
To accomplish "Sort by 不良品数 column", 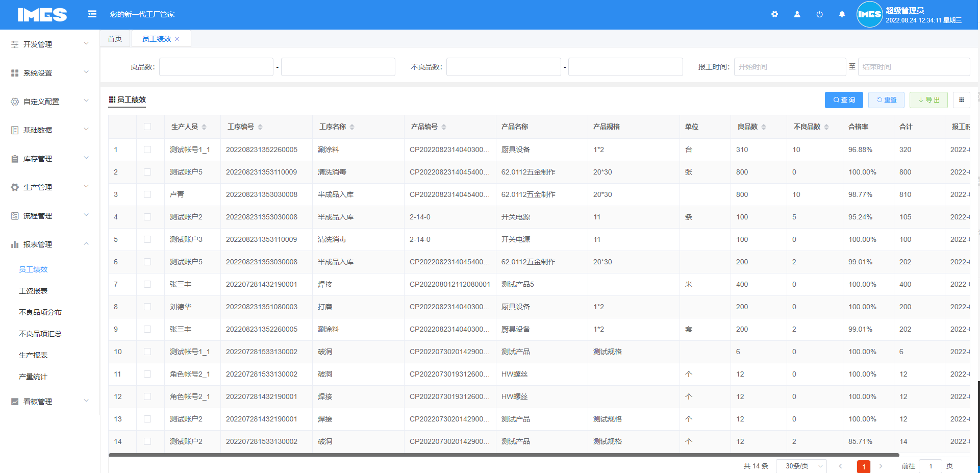I will point(826,127).
